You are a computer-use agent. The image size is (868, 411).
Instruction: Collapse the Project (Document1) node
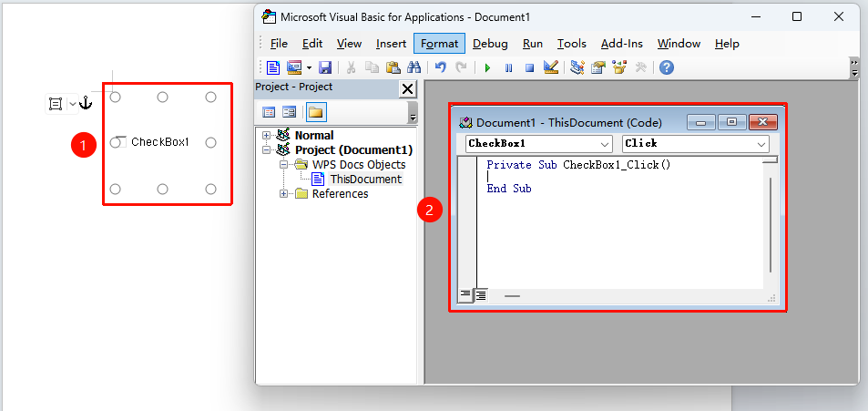(x=266, y=150)
